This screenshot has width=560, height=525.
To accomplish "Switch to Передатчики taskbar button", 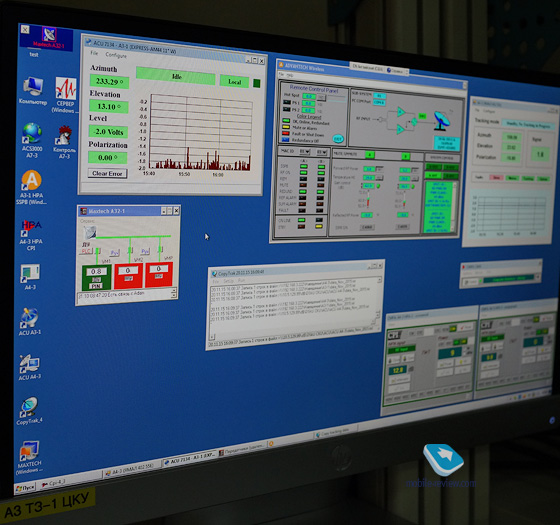I will [x=242, y=449].
